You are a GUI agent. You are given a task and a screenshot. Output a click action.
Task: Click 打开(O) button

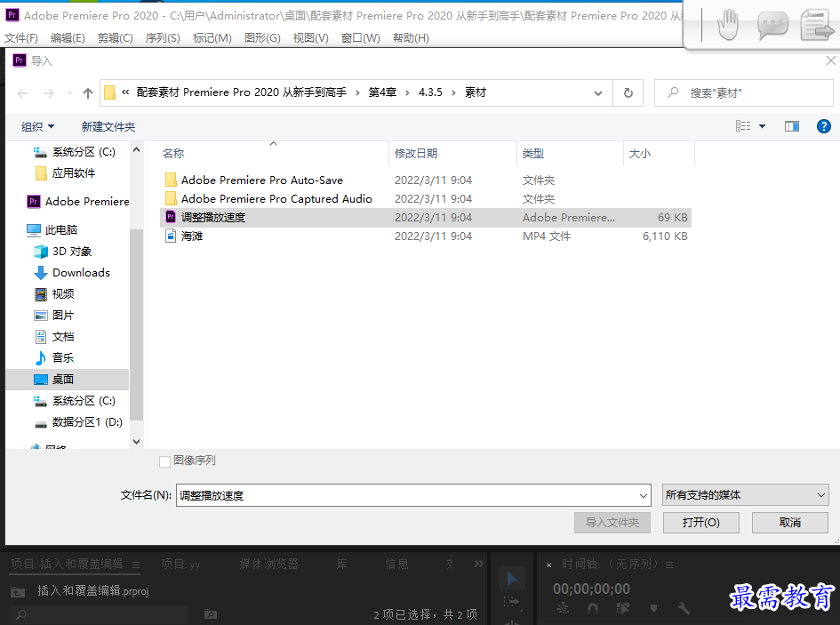click(x=700, y=523)
